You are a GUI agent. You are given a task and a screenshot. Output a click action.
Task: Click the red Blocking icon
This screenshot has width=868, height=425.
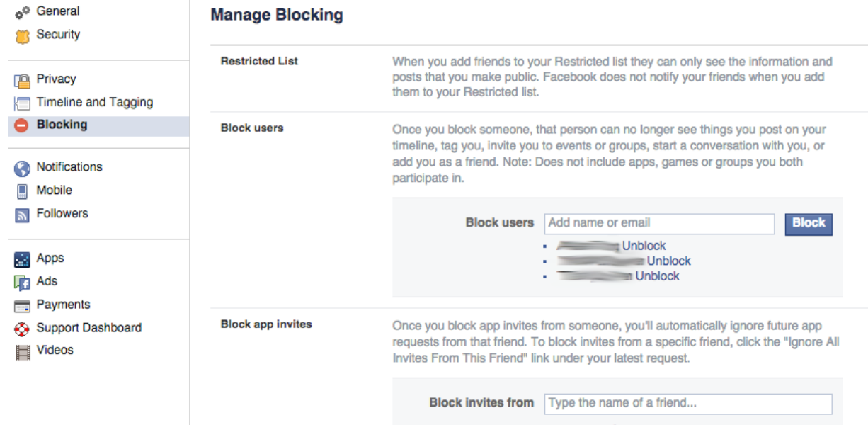tap(22, 125)
